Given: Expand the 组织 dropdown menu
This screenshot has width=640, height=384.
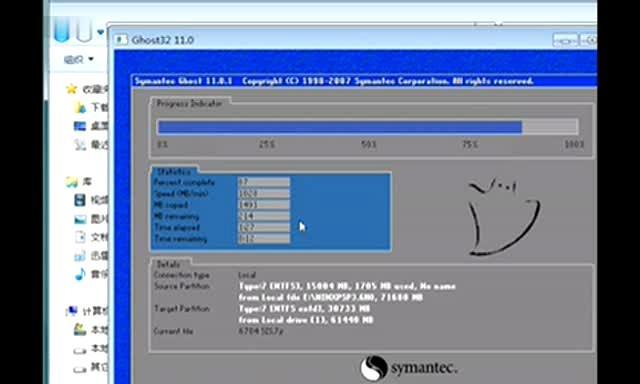Looking at the screenshot, I should click(x=79, y=59).
